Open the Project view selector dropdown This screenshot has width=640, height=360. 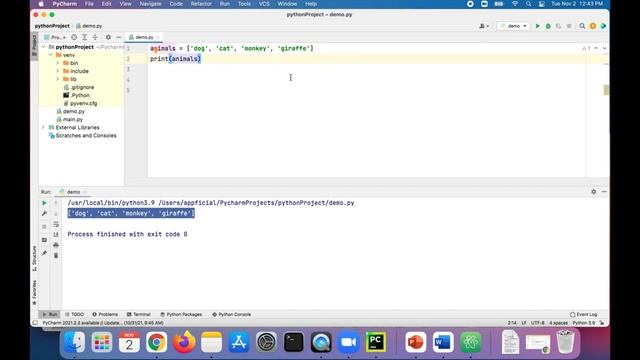[55, 37]
